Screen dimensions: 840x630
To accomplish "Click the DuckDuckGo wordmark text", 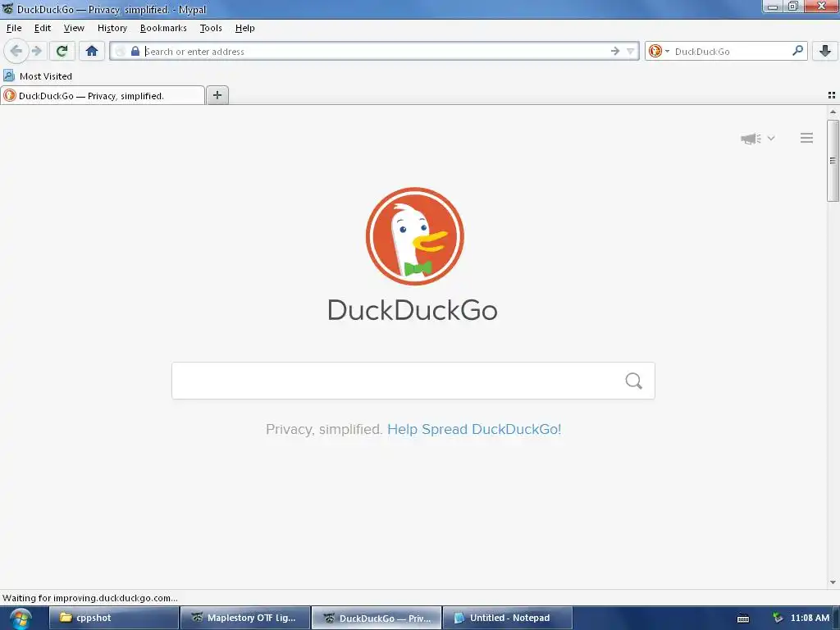I will [413, 311].
